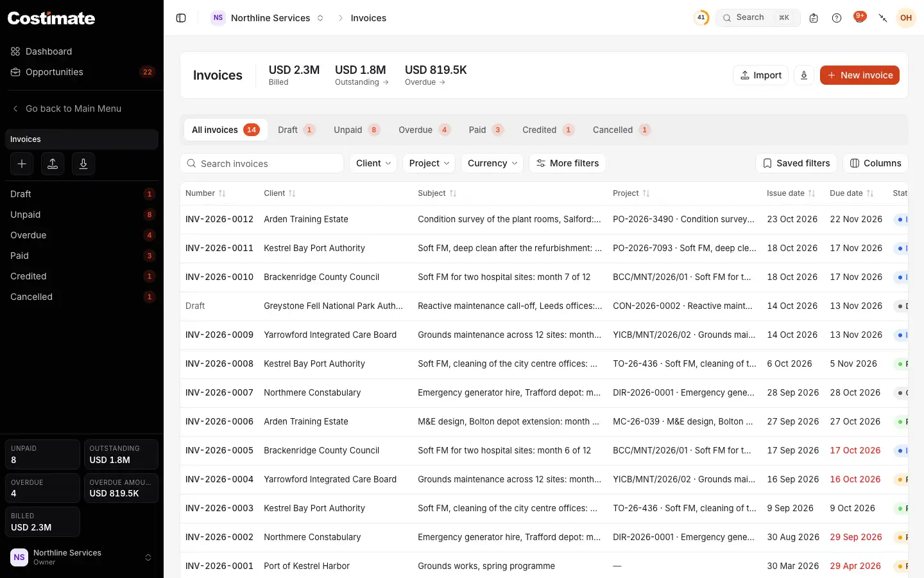Viewport: 924px width, 578px height.
Task: Click the Import button
Action: click(760, 75)
